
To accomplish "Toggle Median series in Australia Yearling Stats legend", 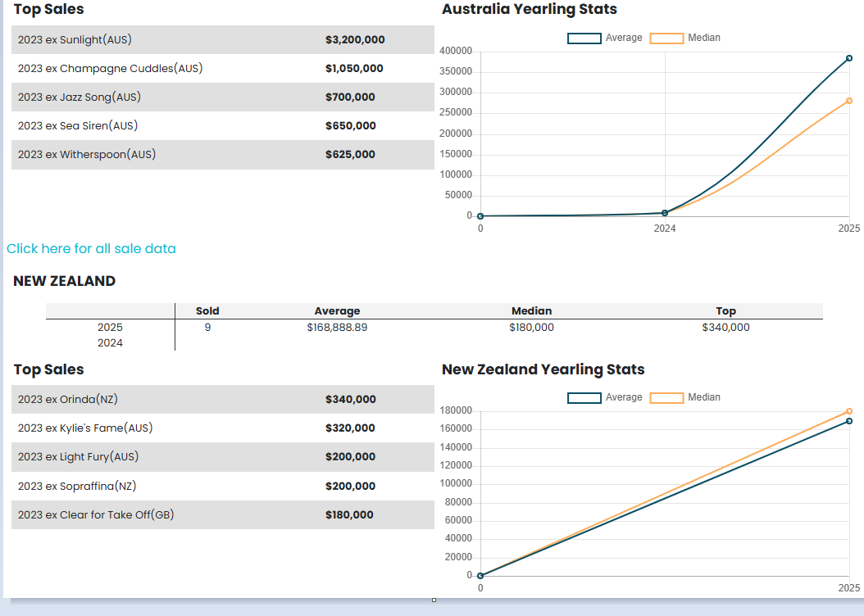I will pyautogui.click(x=686, y=38).
